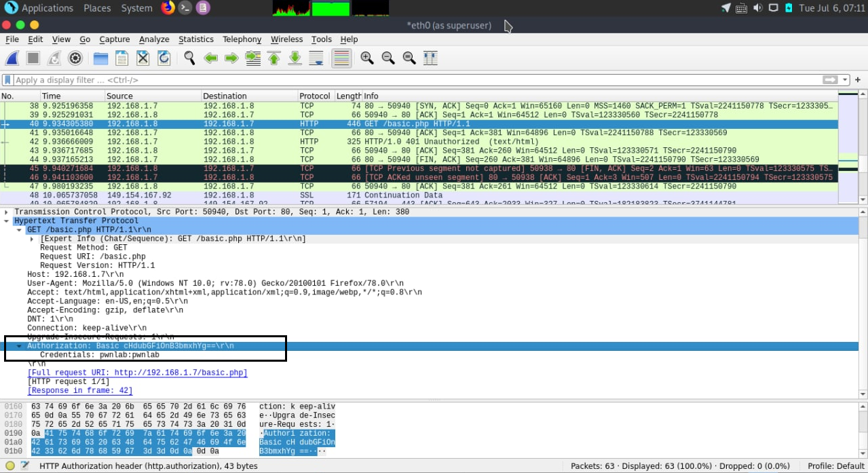Image resolution: width=868 pixels, height=473 pixels.
Task: Save this capture file
Action: point(122,58)
